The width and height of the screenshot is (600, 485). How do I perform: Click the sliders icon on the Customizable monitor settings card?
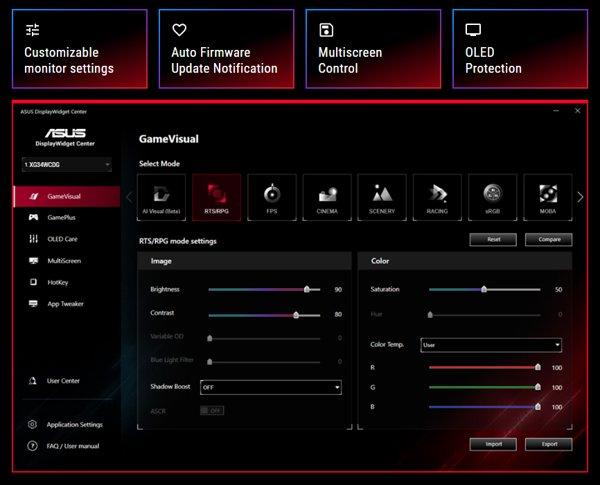point(33,30)
